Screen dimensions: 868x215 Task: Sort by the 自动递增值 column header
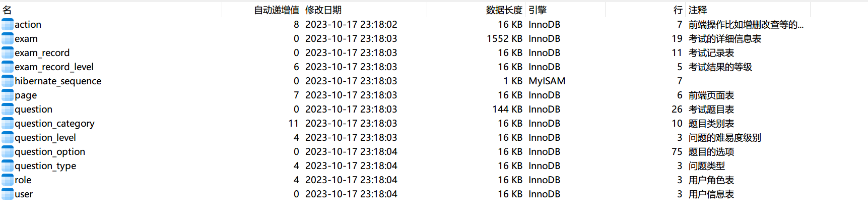276,10
